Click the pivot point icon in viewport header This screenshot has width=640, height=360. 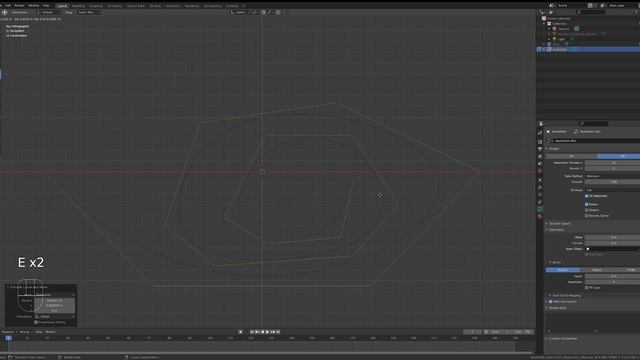pos(256,12)
